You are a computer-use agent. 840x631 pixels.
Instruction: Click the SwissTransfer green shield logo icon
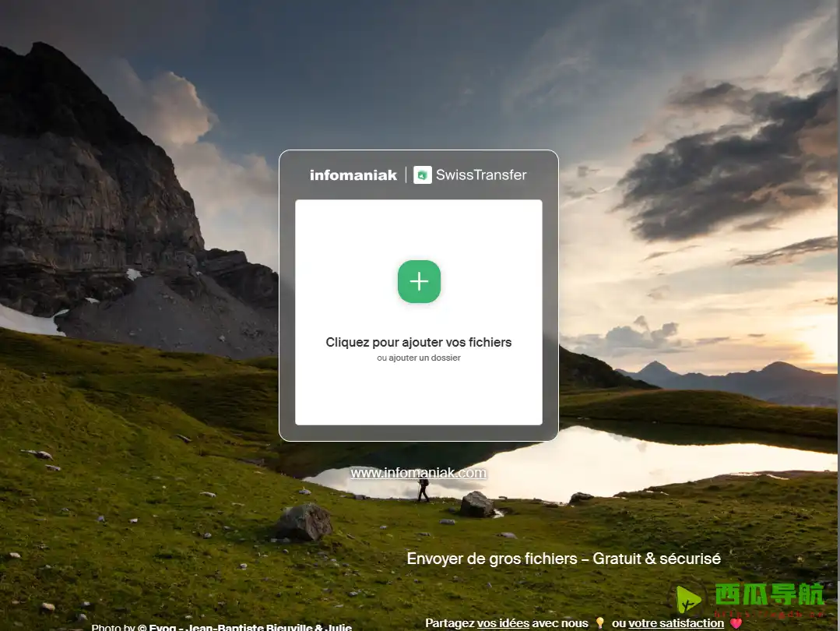423,174
